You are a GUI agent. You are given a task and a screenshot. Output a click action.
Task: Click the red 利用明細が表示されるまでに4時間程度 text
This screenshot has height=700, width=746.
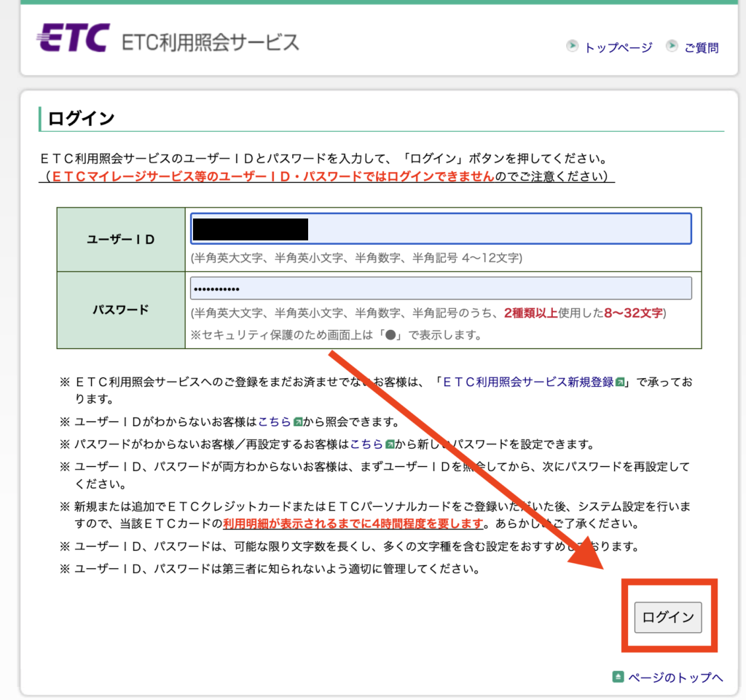click(x=353, y=524)
